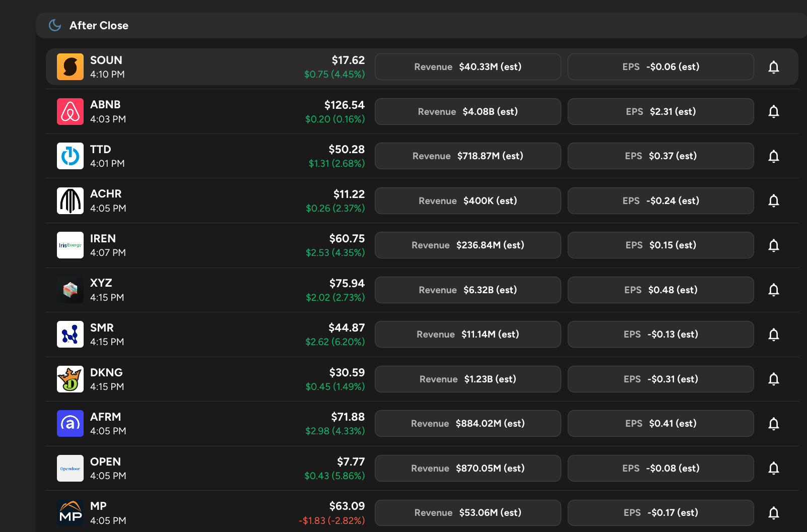Click SOUN share price $17.62
This screenshot has height=532, width=807.
(348, 60)
